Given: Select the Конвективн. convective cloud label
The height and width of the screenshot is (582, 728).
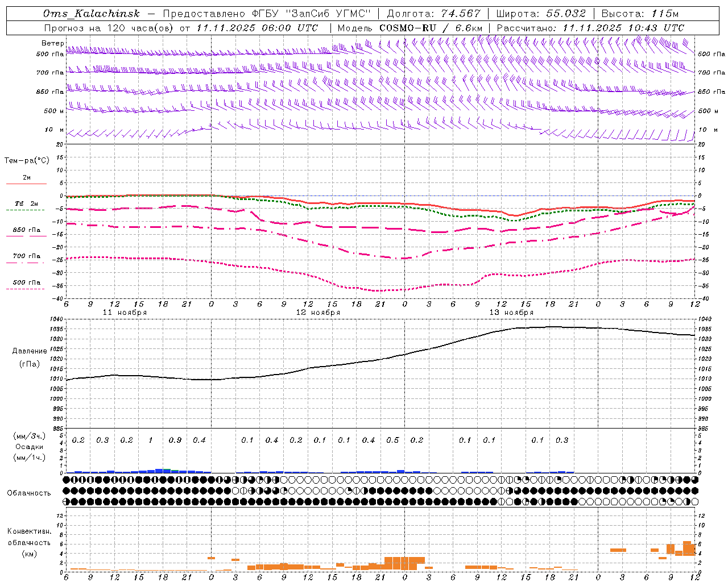Looking at the screenshot, I should [x=29, y=532].
